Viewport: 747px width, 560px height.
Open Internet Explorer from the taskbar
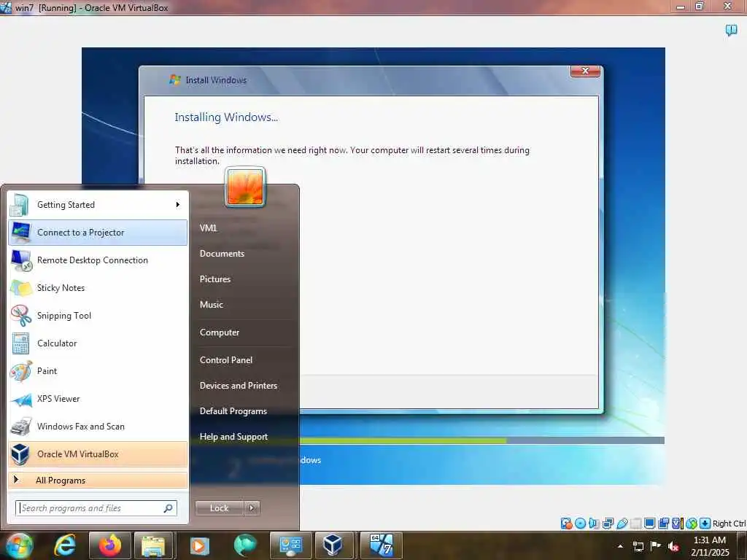(x=65, y=545)
